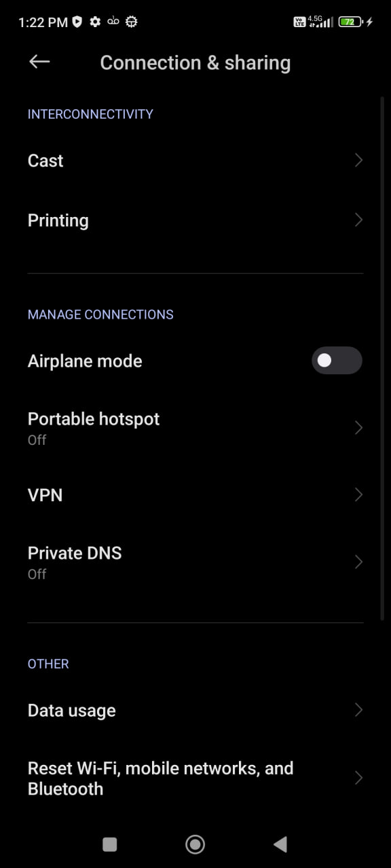Click the settings gear icon in status bar
Screen dimensions: 391x868
coord(95,22)
